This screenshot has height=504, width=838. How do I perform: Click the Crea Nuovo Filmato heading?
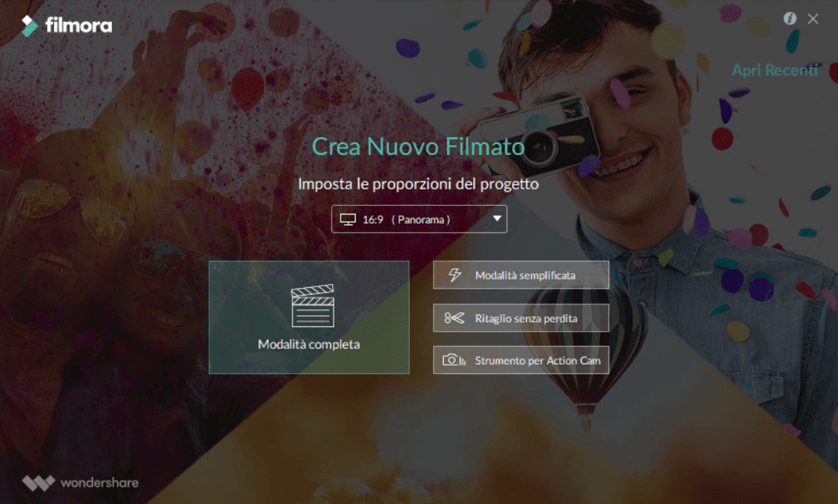tap(418, 147)
